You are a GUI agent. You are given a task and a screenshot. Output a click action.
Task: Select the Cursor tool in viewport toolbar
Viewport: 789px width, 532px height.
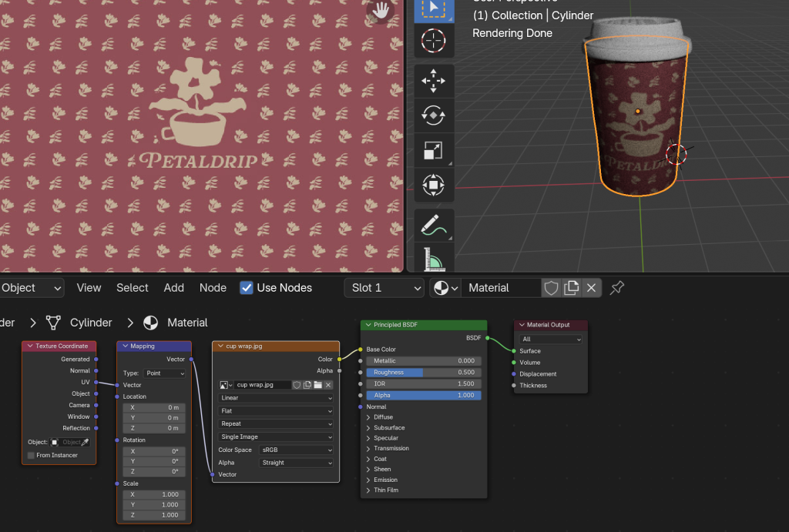click(434, 39)
